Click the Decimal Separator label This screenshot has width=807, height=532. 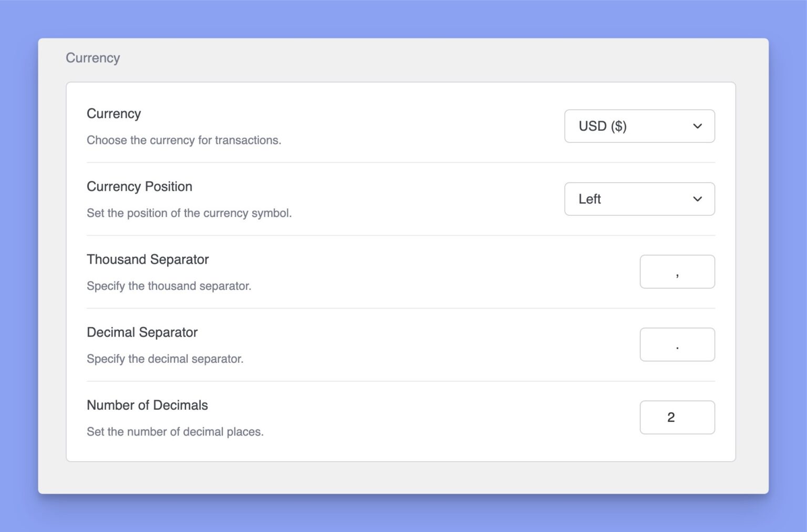pos(142,332)
